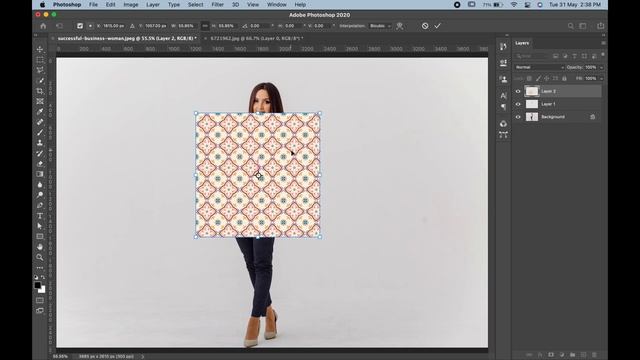640x360 pixels.
Task: Select the Lasso tool
Action: [x=40, y=70]
